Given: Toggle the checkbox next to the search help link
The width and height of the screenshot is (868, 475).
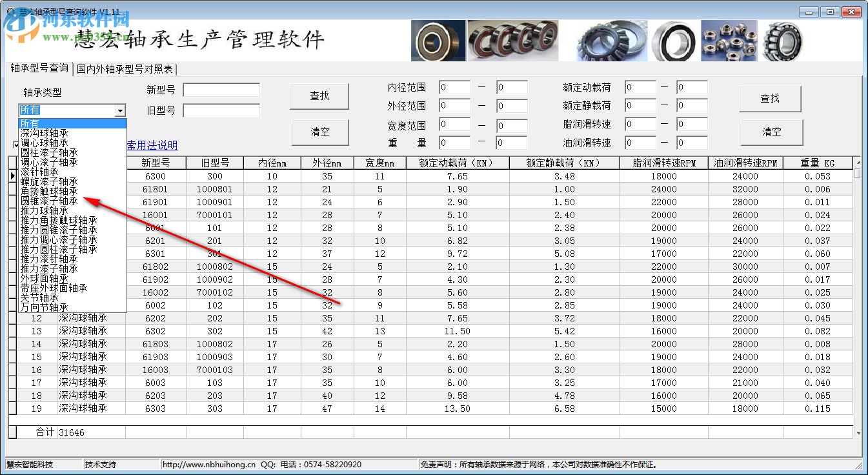Looking at the screenshot, I should (x=15, y=145).
